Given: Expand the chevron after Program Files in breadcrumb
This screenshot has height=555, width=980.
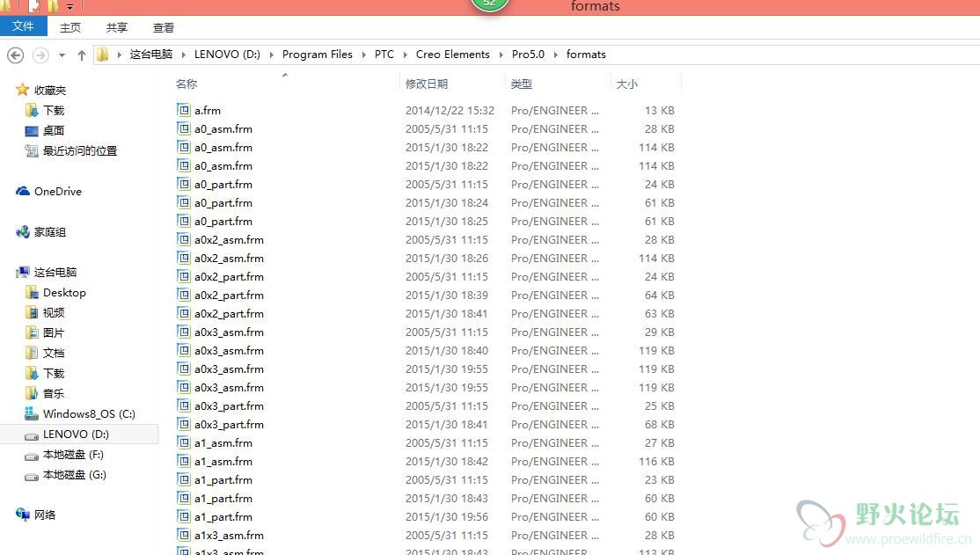Looking at the screenshot, I should [363, 55].
